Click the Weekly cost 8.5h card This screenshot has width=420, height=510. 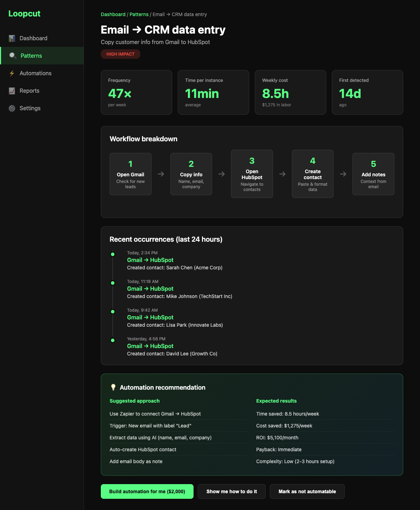[290, 92]
